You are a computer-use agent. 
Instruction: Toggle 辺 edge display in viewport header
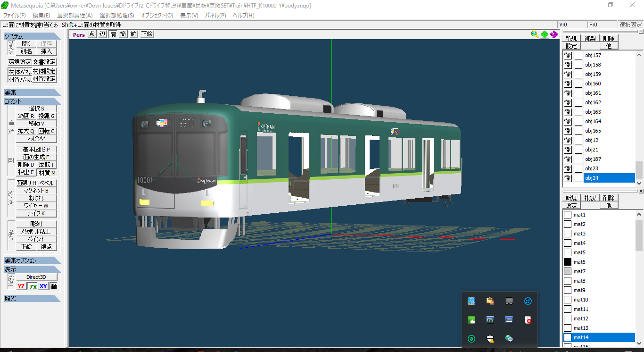point(102,34)
